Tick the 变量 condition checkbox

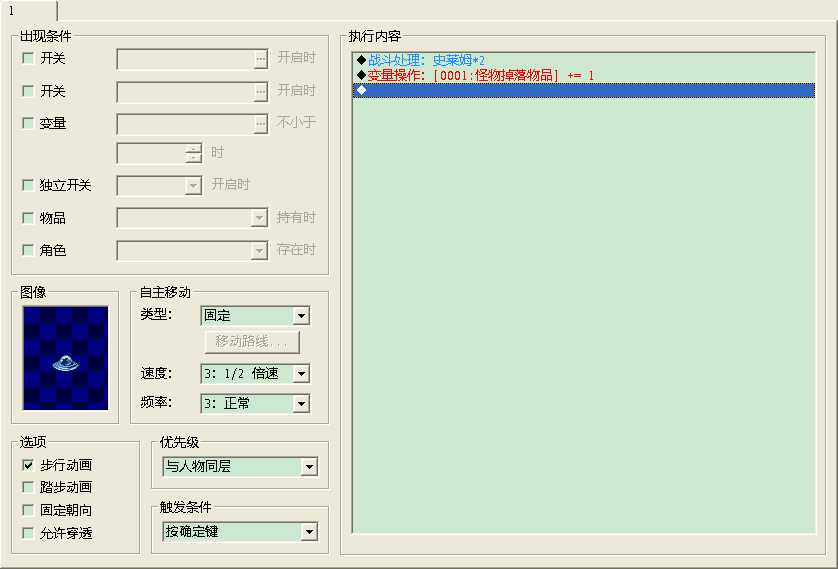pos(28,123)
